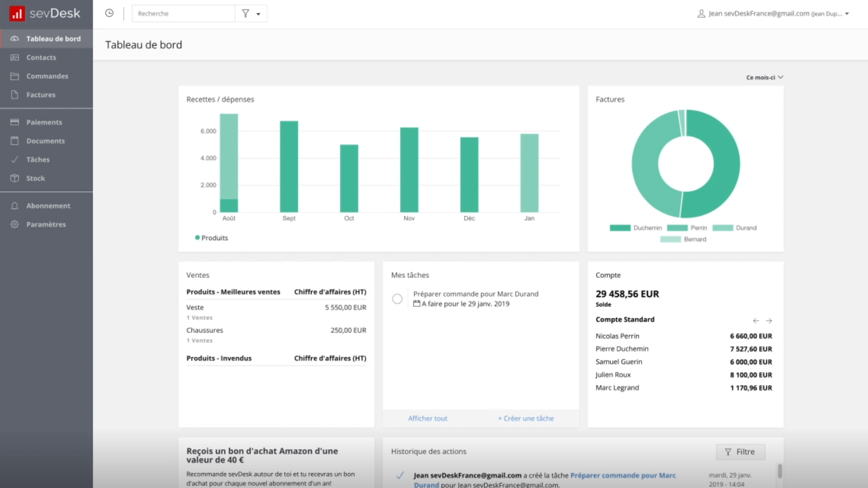Click the Stock box icon in sidebar
The height and width of the screenshot is (488, 868).
pos(14,179)
